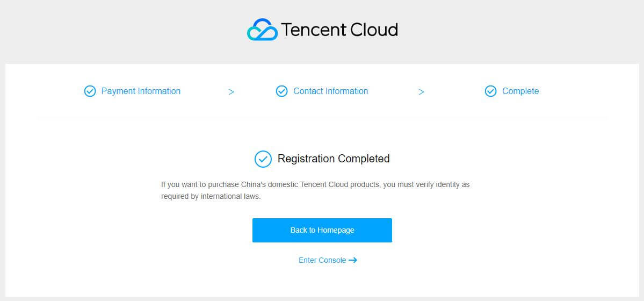The width and height of the screenshot is (644, 301).
Task: Click the Registration Completed checkmark icon
Action: tap(263, 159)
